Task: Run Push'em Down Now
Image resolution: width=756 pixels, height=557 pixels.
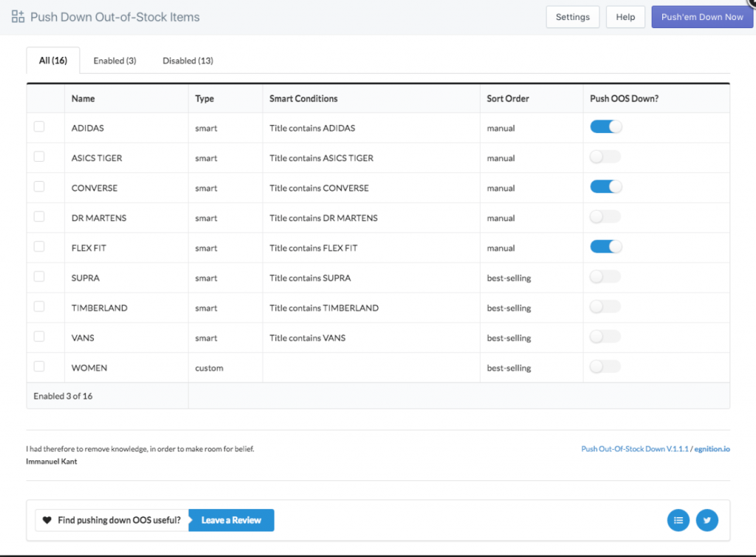Action: click(702, 17)
